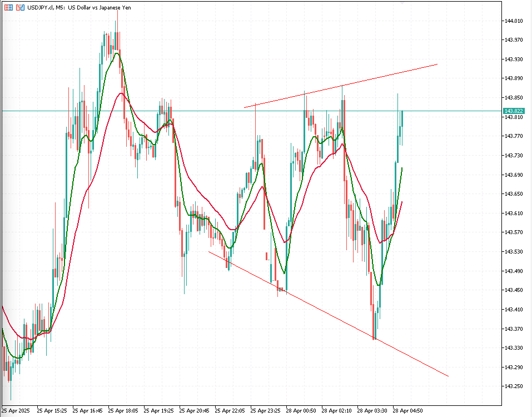The width and height of the screenshot is (532, 417).
Task: Click the 25 Apr 19:25 time label
Action: coord(159,410)
